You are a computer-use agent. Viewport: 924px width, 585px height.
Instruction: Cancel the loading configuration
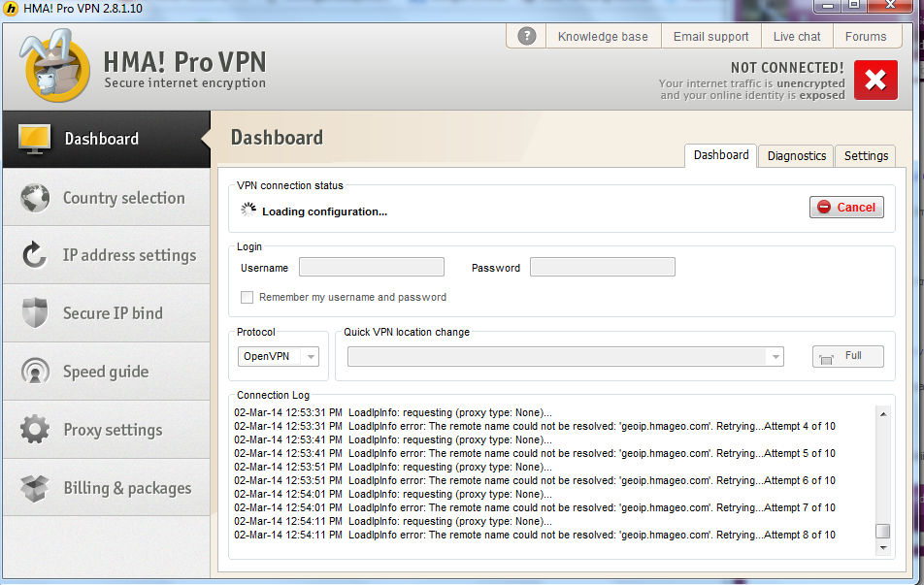pyautogui.click(x=846, y=207)
